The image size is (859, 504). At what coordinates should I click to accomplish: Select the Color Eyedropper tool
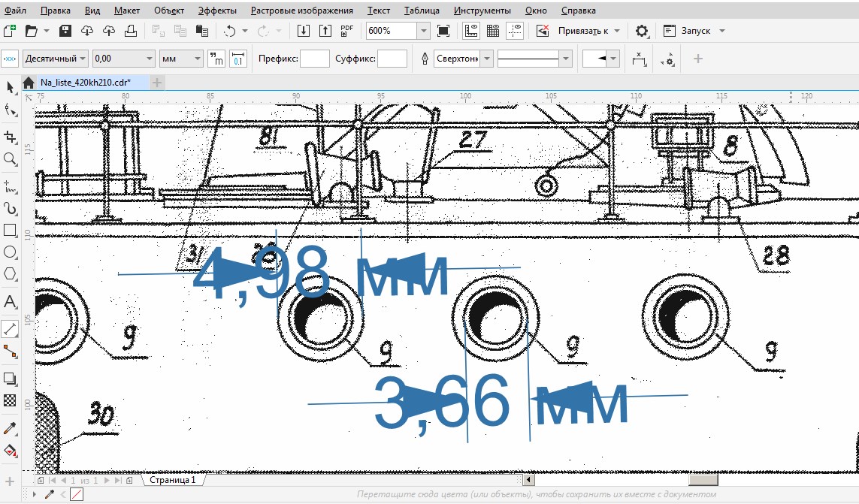10,428
